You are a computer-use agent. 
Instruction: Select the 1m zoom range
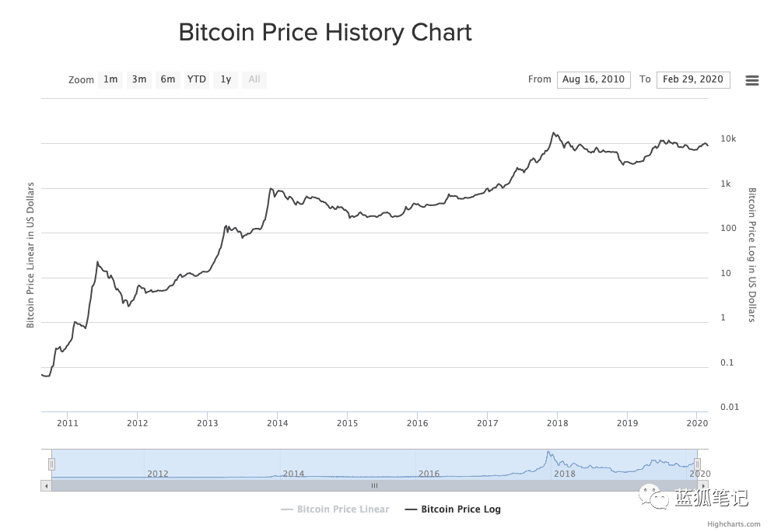pyautogui.click(x=110, y=80)
